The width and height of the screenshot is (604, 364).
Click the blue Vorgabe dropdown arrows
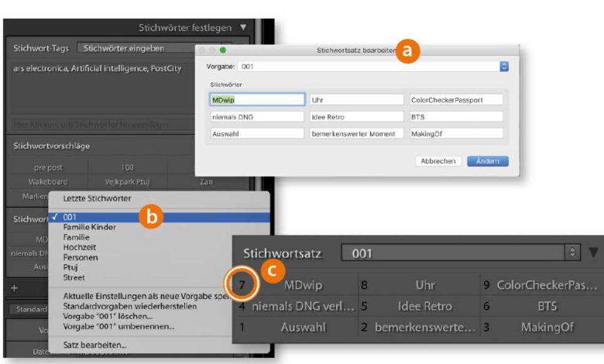click(x=504, y=67)
